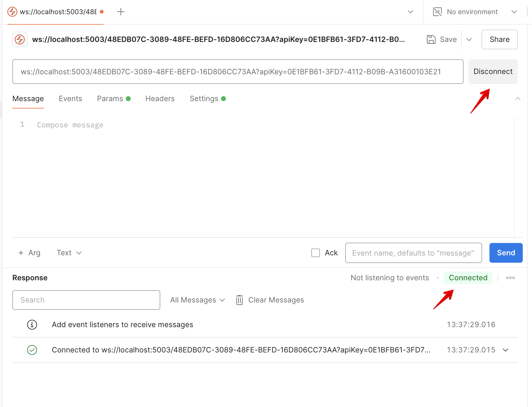The height and width of the screenshot is (407, 532).
Task: Click the timestamp 13:37:29.015
Action: pos(471,350)
